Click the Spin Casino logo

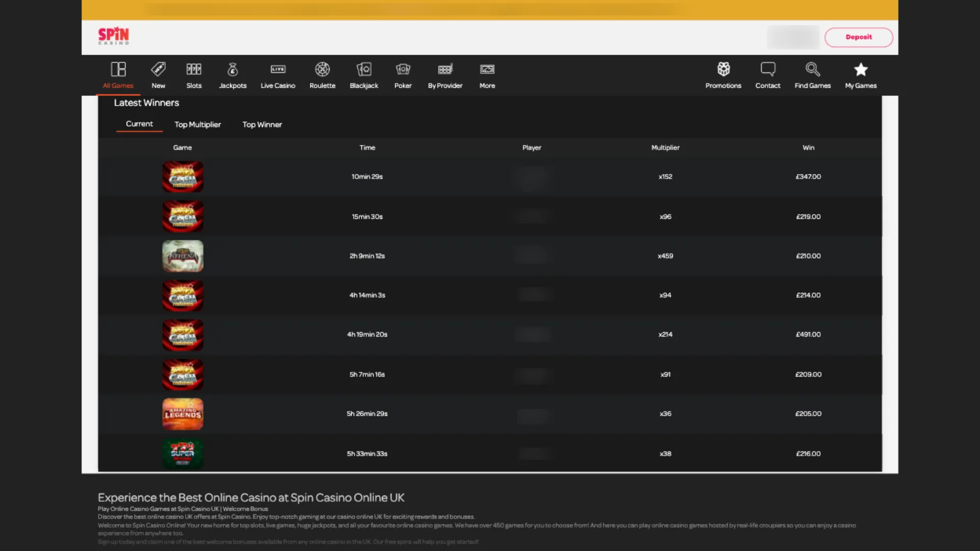(x=113, y=36)
